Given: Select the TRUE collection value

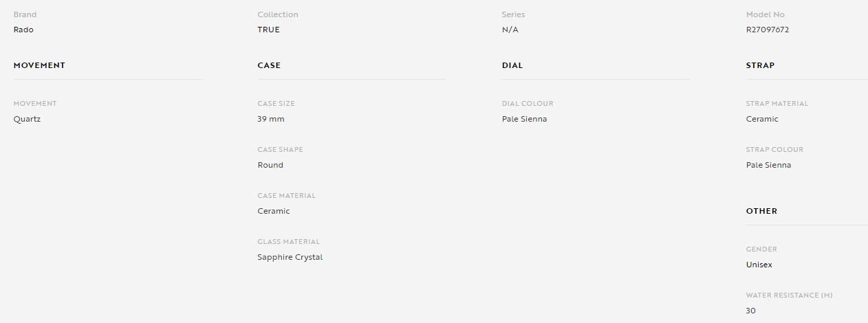Looking at the screenshot, I should tap(268, 30).
